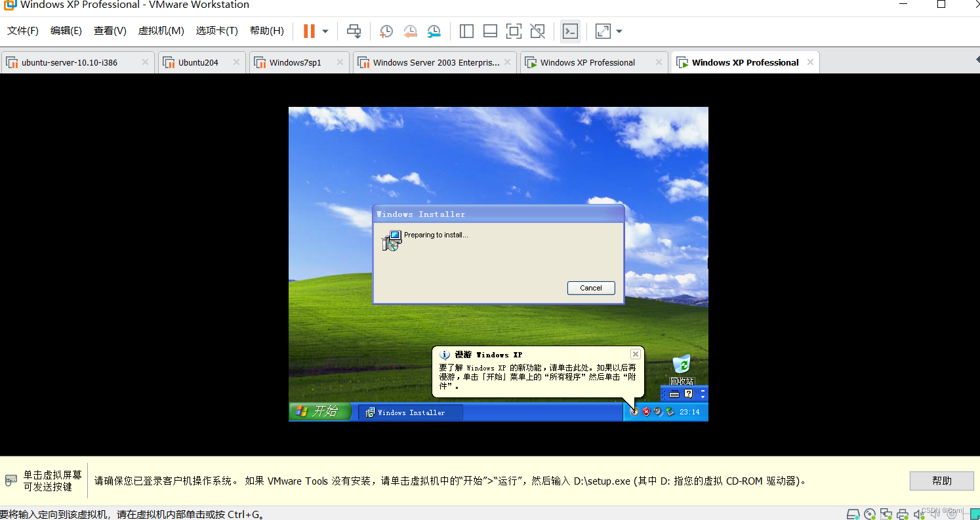Click the Ctrl+G input hint text
980x520 pixels.
click(134, 515)
